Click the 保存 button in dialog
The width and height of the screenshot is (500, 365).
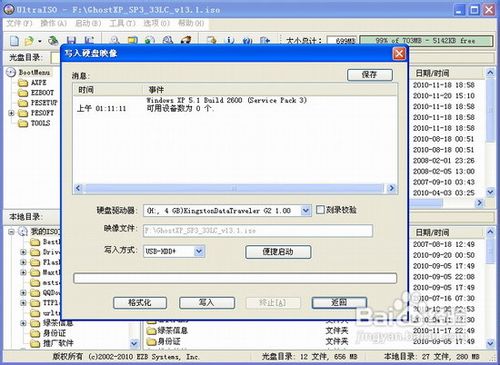tap(369, 75)
